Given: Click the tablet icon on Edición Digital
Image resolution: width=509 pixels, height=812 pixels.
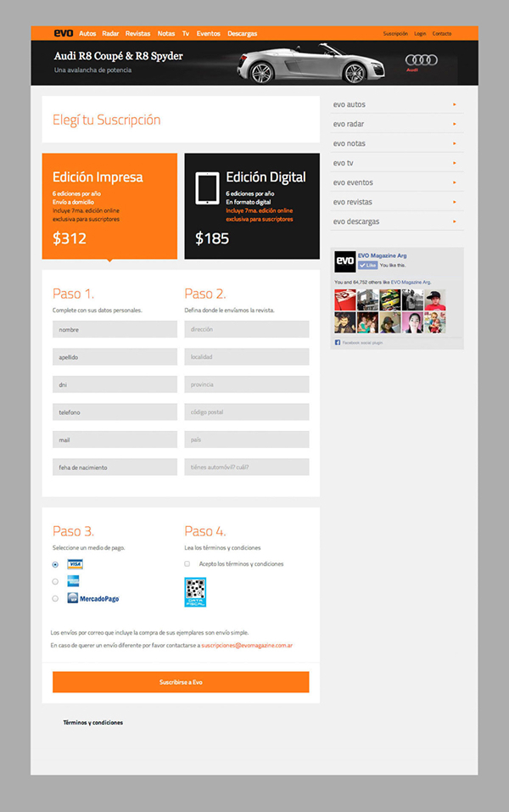Looking at the screenshot, I should (207, 188).
